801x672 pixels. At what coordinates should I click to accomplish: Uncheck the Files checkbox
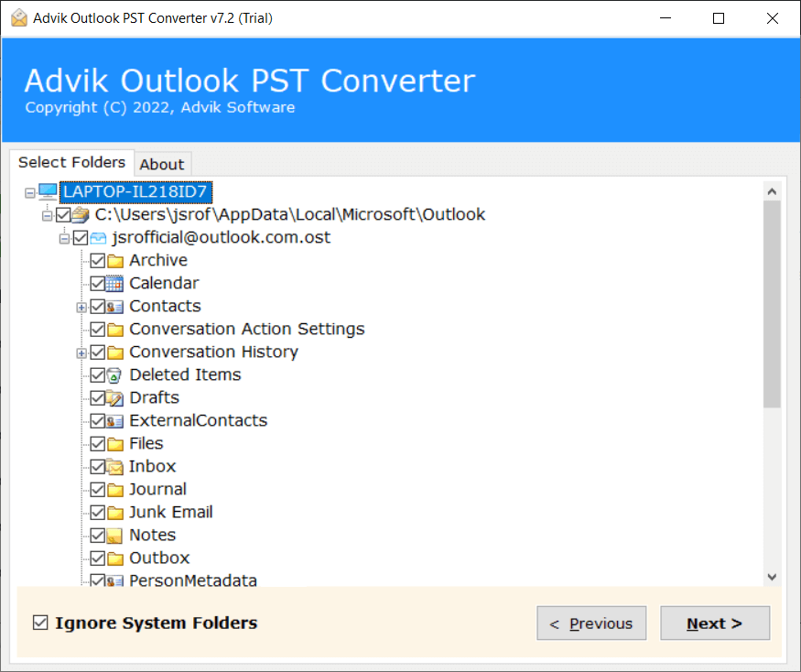pos(98,444)
